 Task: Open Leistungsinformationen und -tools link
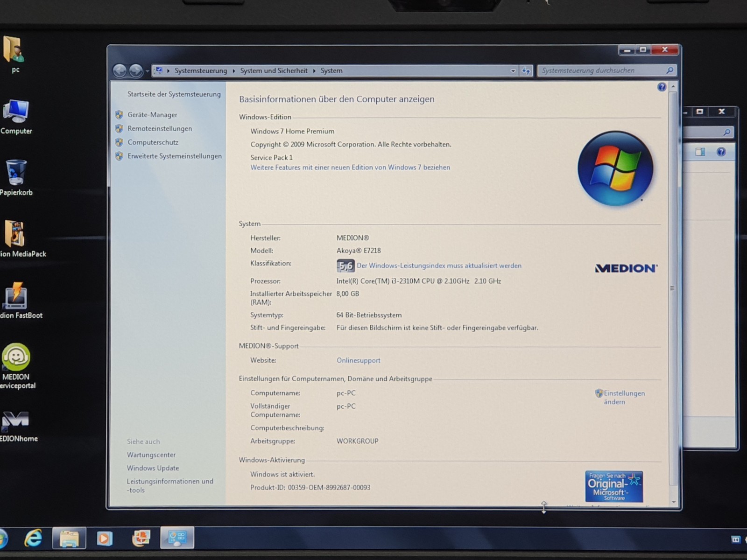click(170, 485)
